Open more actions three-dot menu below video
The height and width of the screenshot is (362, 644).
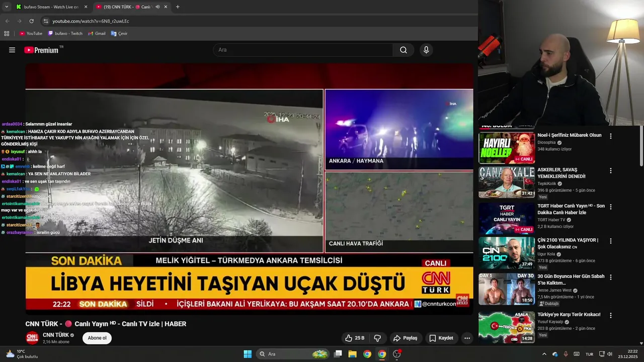point(467,338)
